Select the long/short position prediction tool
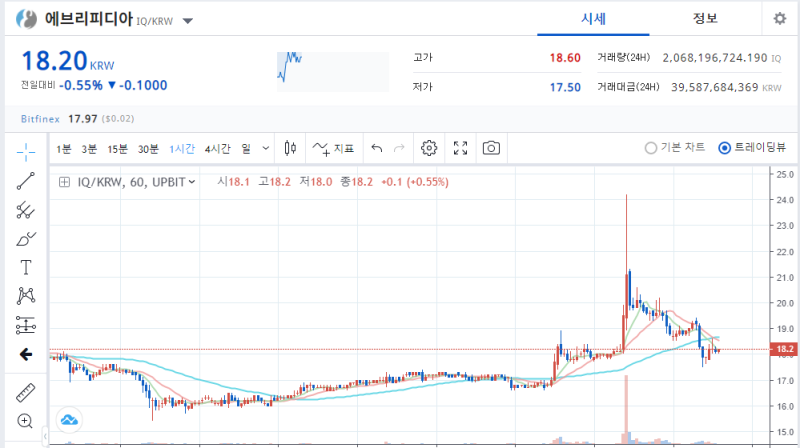The image size is (800, 448). [x=26, y=325]
